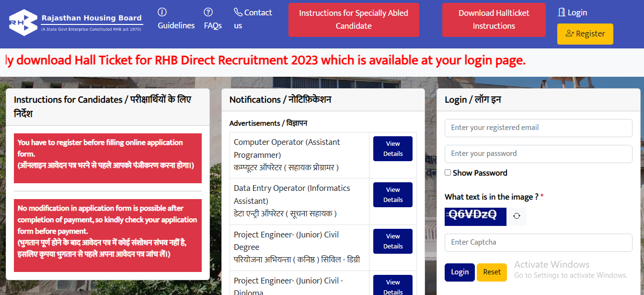The image size is (644, 295).
Task: Click the yellow Reset button
Action: point(492,272)
